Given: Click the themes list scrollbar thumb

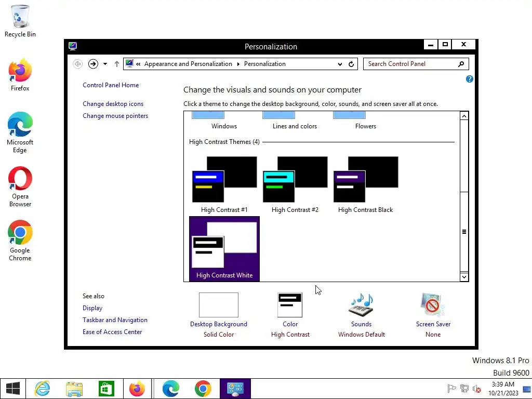Looking at the screenshot, I should point(464,232).
